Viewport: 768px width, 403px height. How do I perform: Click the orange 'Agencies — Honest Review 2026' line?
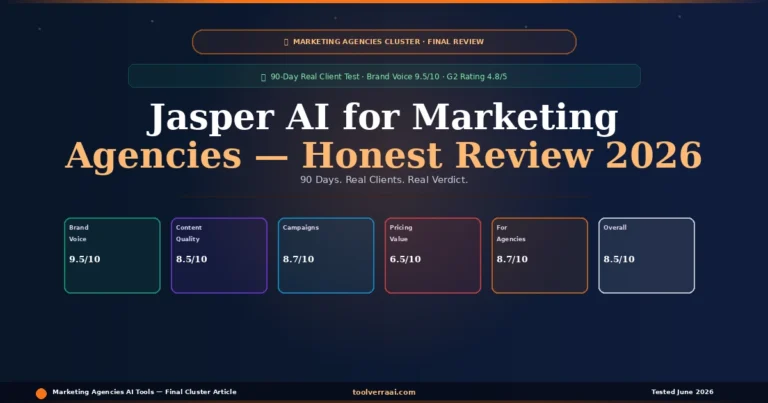pos(384,155)
